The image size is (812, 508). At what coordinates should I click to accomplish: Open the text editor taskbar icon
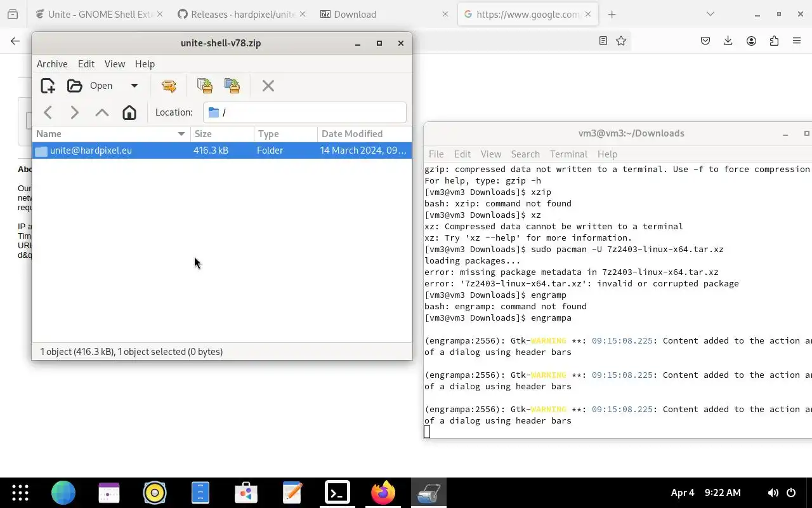pos(292,493)
